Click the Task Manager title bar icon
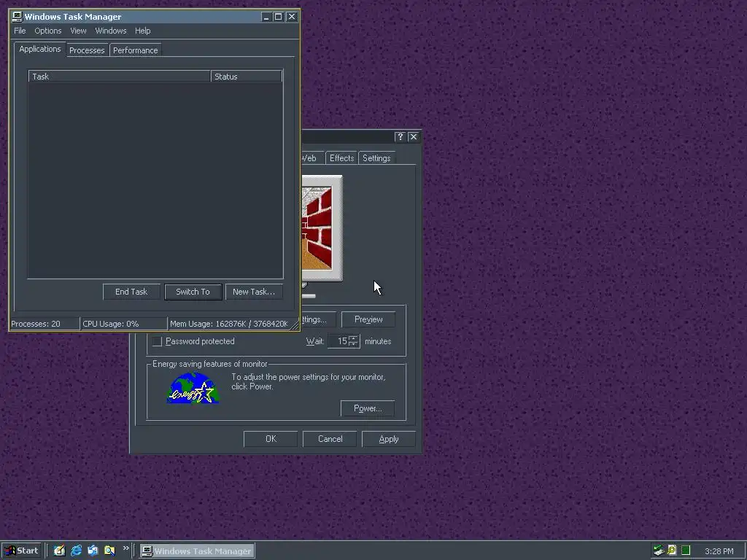Image resolution: width=747 pixels, height=560 pixels. pyautogui.click(x=18, y=17)
